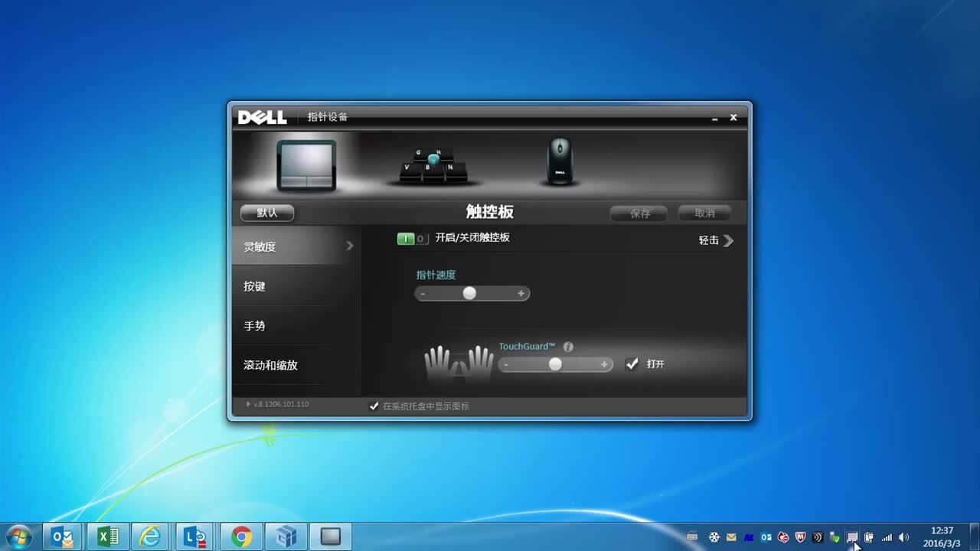Open Excel from the taskbar
The width and height of the screenshot is (980, 551).
tap(107, 537)
